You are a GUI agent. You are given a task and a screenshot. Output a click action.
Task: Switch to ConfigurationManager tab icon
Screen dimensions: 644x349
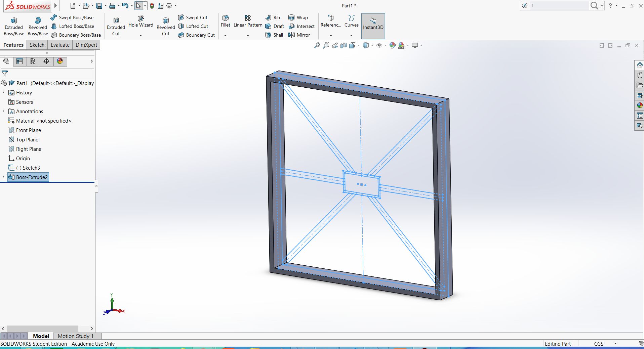tap(33, 61)
